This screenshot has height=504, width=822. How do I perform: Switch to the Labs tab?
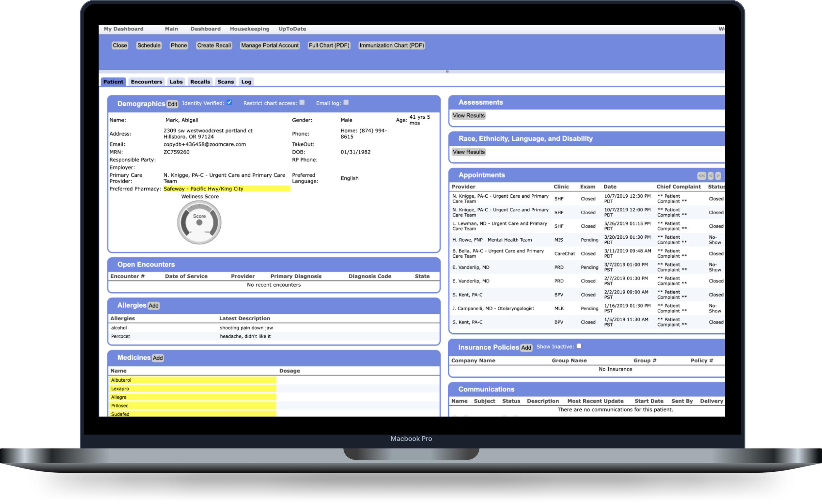176,82
